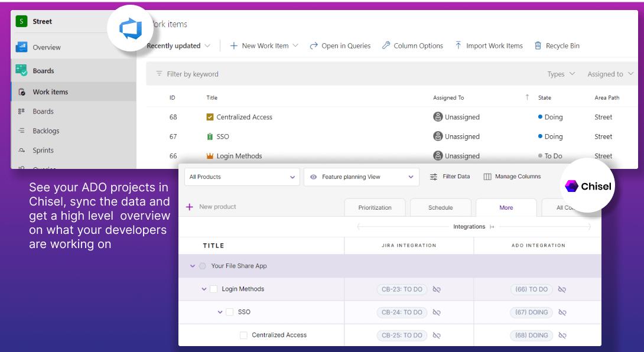Screen dimensions: 644x352
Task: Unlink the (68) DOING ADO integration icon
Action: point(562,335)
